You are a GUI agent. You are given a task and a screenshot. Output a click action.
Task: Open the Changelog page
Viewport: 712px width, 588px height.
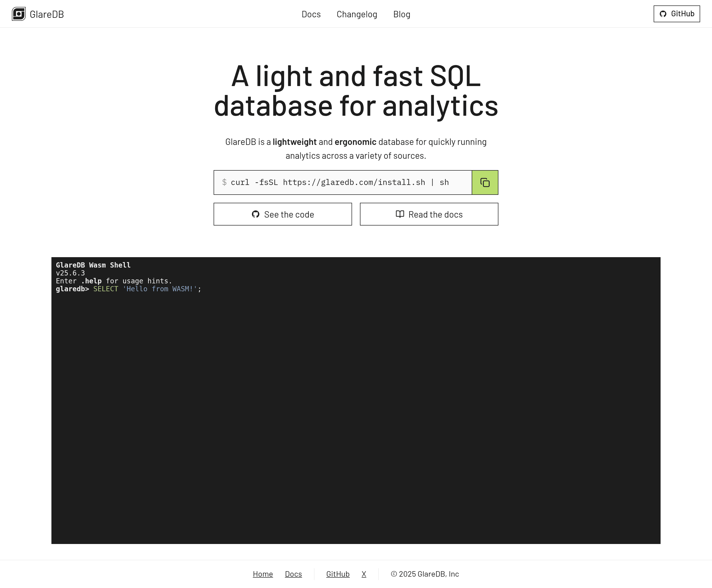point(356,14)
